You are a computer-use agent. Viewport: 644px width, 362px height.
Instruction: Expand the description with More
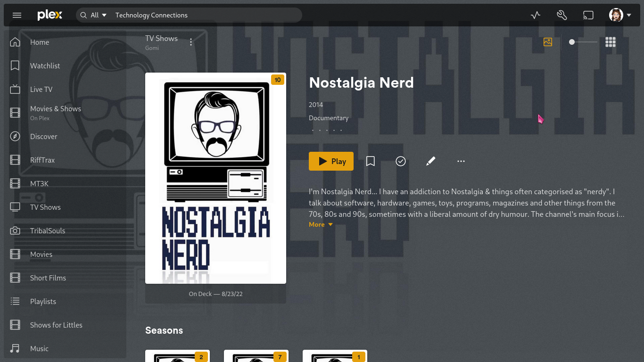pos(321,224)
